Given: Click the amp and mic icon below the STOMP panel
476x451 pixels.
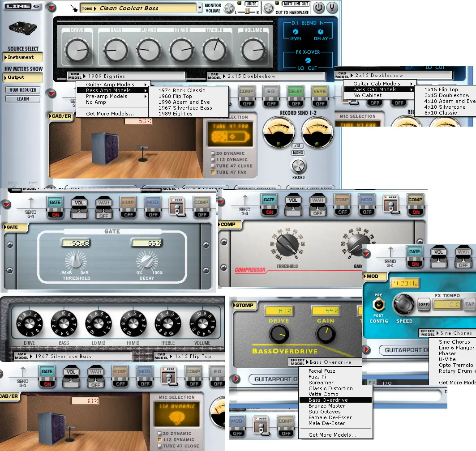Looking at the screenshot, I should [x=261, y=425].
